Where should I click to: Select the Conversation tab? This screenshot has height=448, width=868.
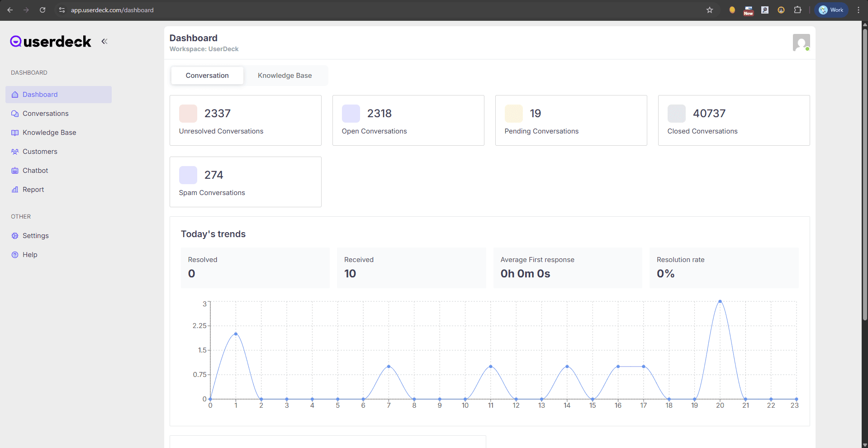tap(207, 76)
